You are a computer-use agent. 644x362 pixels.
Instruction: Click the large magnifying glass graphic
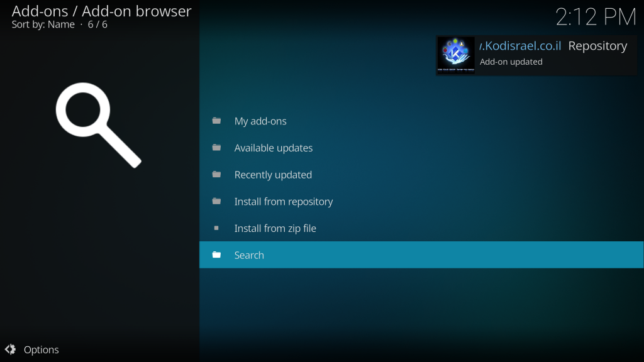pos(97,124)
